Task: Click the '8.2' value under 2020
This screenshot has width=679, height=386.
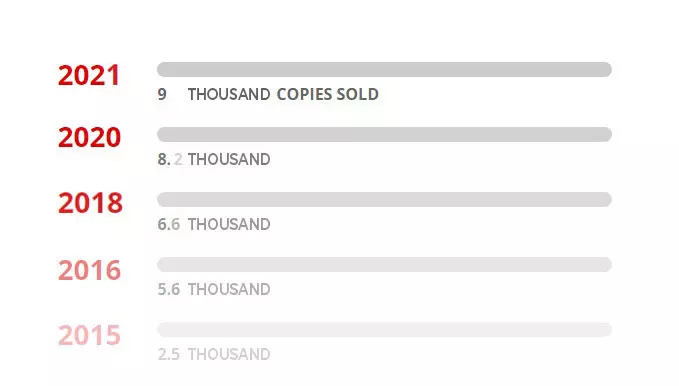Action: 170,159
